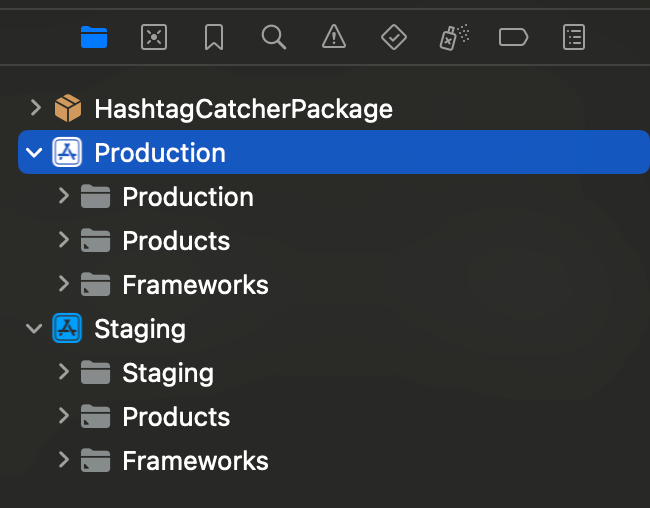
Task: Select the Staging subfolder
Action: click(x=168, y=373)
